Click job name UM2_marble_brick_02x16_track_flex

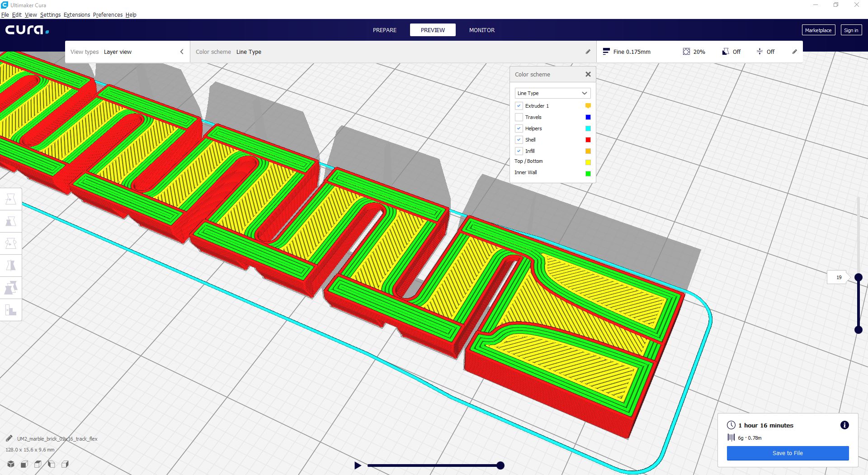(57, 438)
